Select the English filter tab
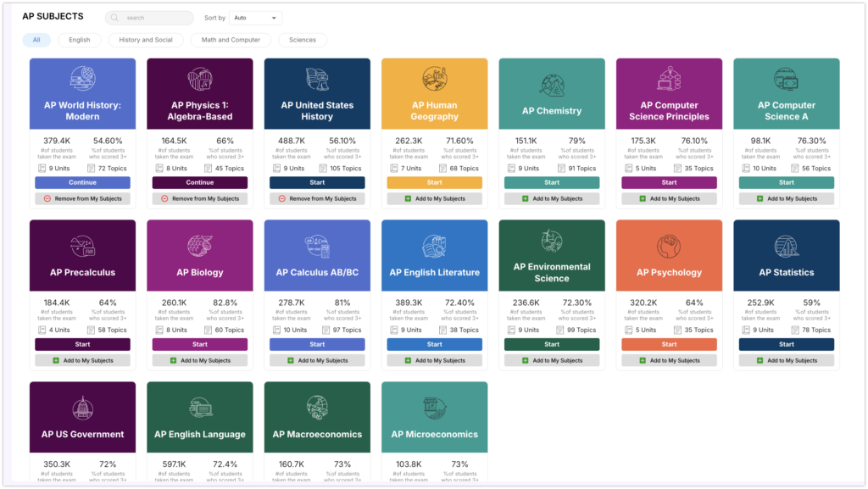This screenshot has width=868, height=489. (x=79, y=40)
